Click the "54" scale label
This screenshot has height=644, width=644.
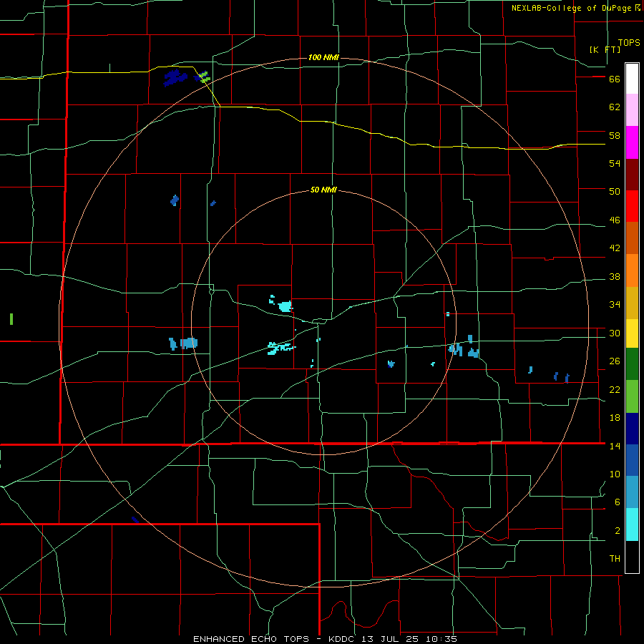point(615,163)
